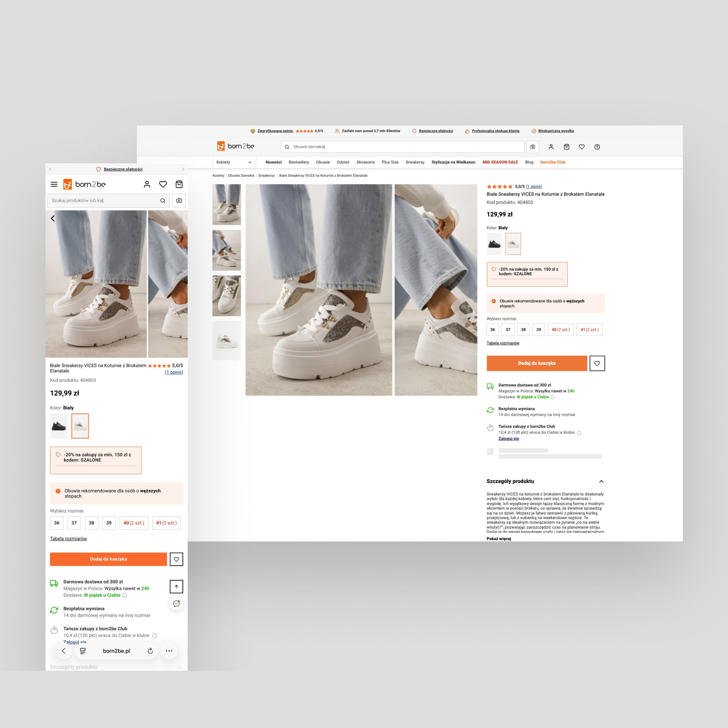Open the desktop help question icon
Viewport: 728px width, 728px height.
(597, 147)
